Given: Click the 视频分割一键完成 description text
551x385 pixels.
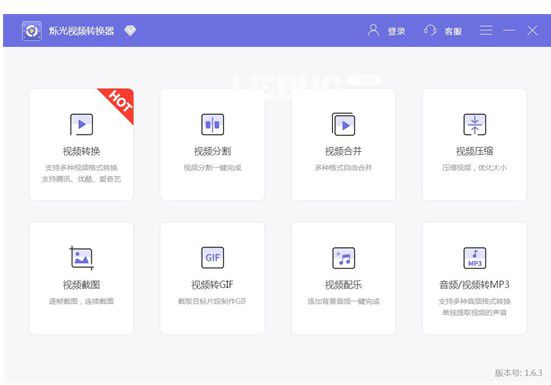Looking at the screenshot, I should 213,168.
